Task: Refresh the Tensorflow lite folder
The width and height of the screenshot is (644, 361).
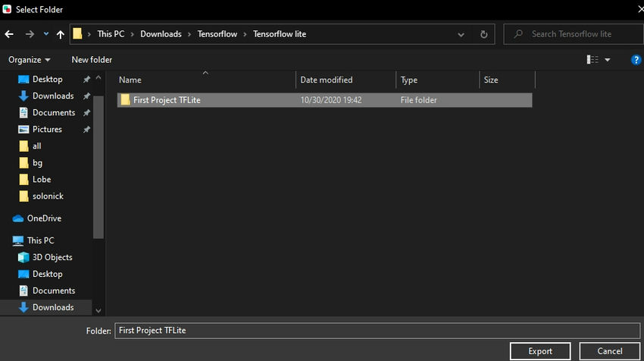Action: pyautogui.click(x=484, y=35)
